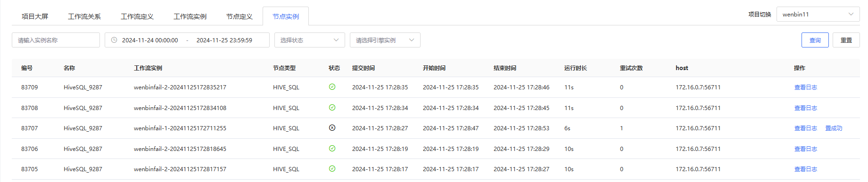
Task: Click workflow instance wenbinfail-2-20241125172818645
Action: (x=180, y=149)
